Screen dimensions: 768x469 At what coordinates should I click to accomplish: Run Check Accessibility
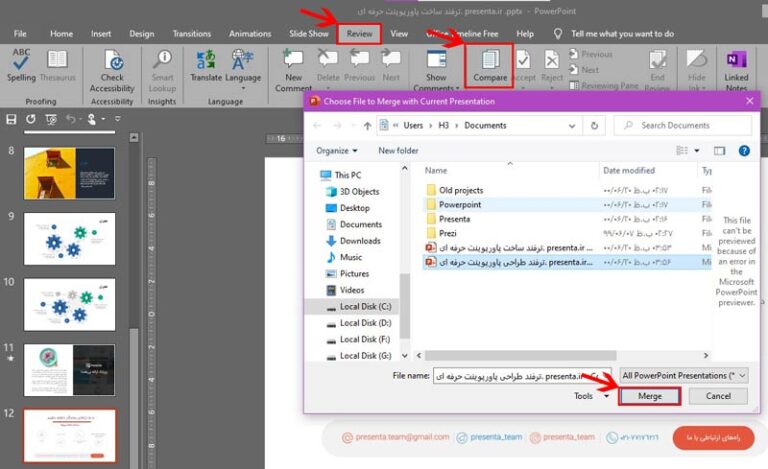click(112, 71)
